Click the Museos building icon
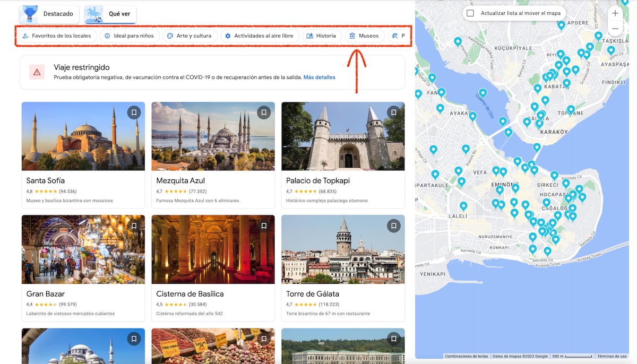Viewport: 637px width, 364px height. (352, 36)
